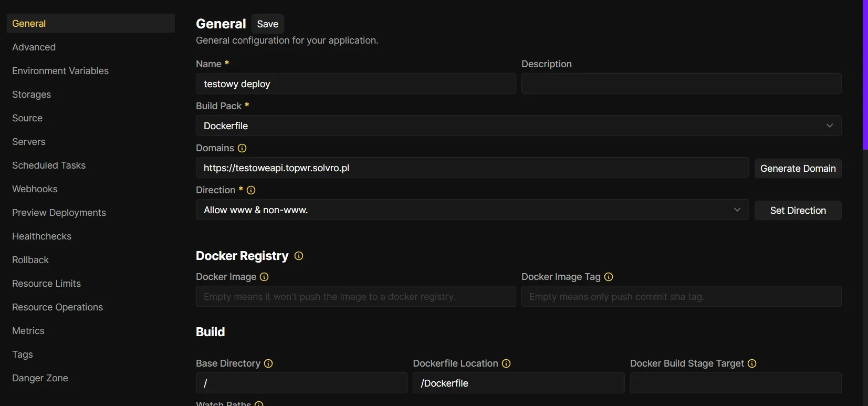
Task: Show Base Directory help icon
Action: (x=268, y=363)
